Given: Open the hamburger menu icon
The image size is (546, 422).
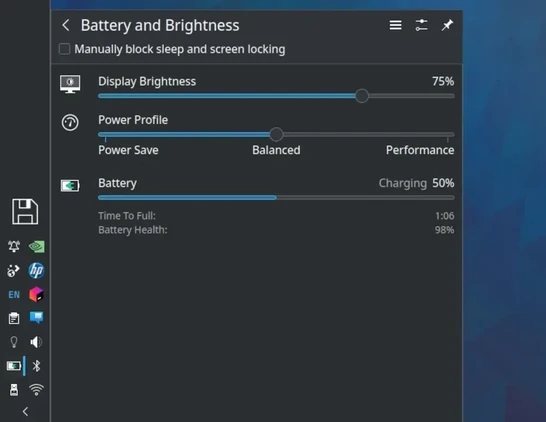Looking at the screenshot, I should (395, 25).
